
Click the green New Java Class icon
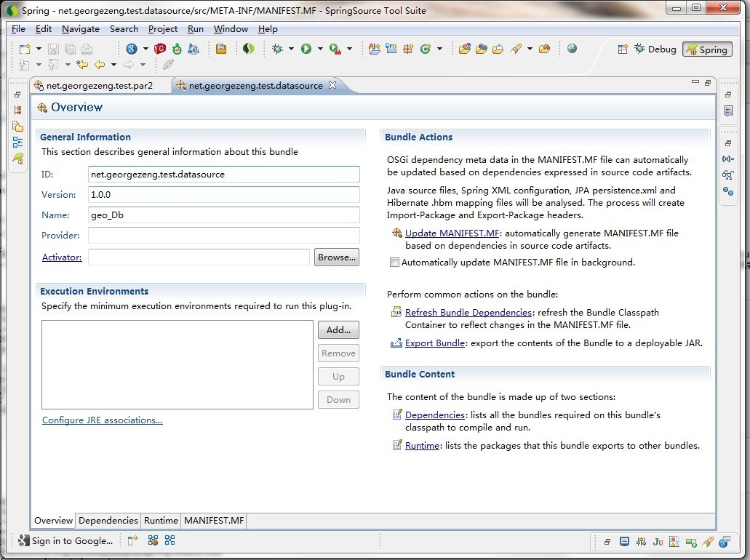pos(426,49)
